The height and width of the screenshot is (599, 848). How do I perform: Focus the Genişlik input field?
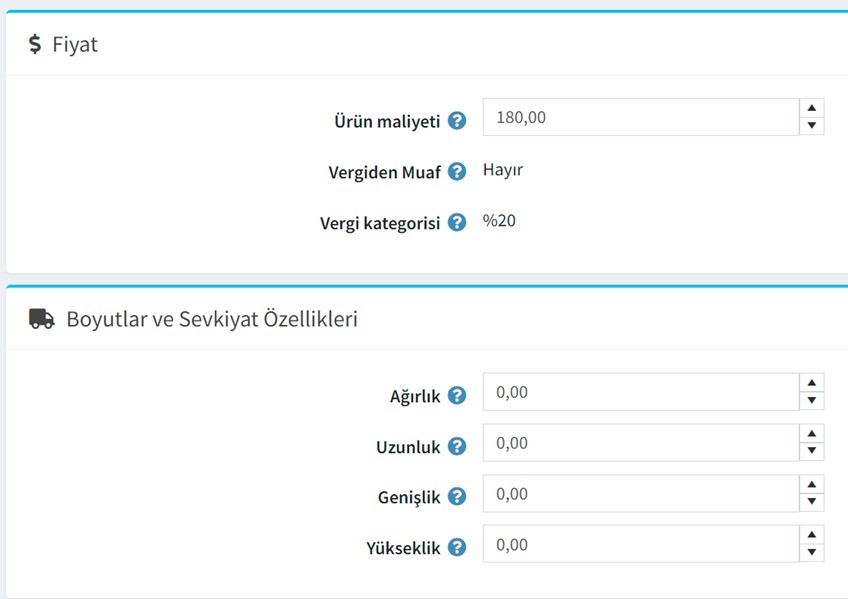click(641, 494)
